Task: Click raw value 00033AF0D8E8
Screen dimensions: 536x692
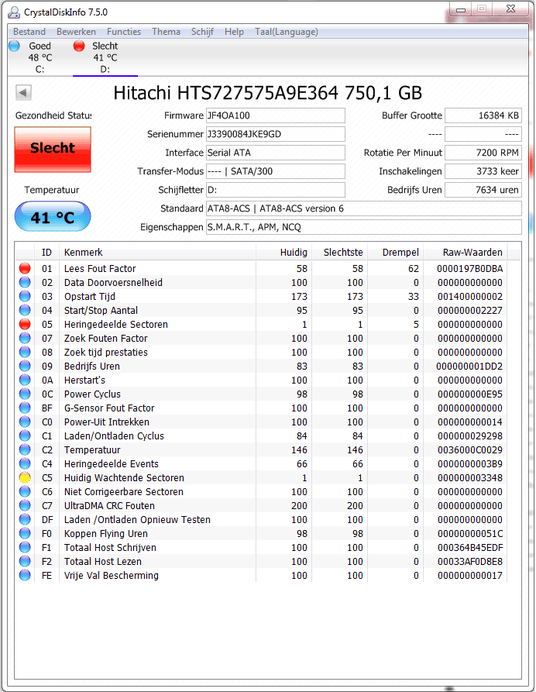Action: click(469, 562)
